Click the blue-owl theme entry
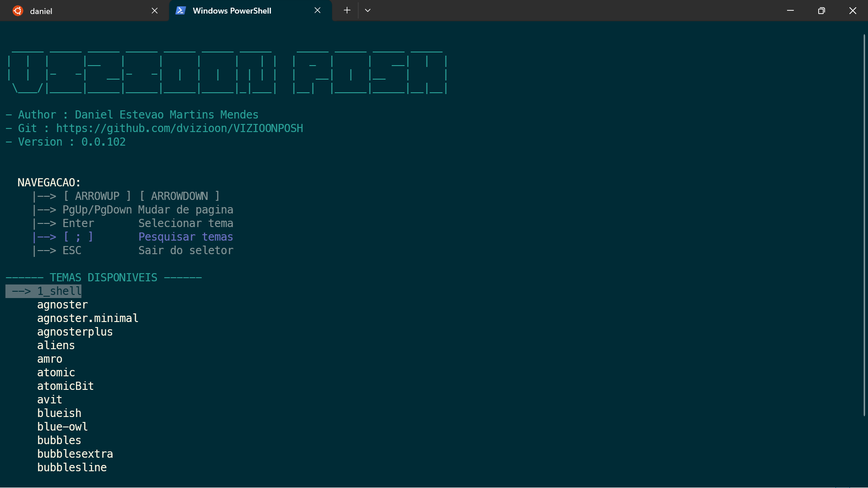The height and width of the screenshot is (488, 868). (62, 427)
